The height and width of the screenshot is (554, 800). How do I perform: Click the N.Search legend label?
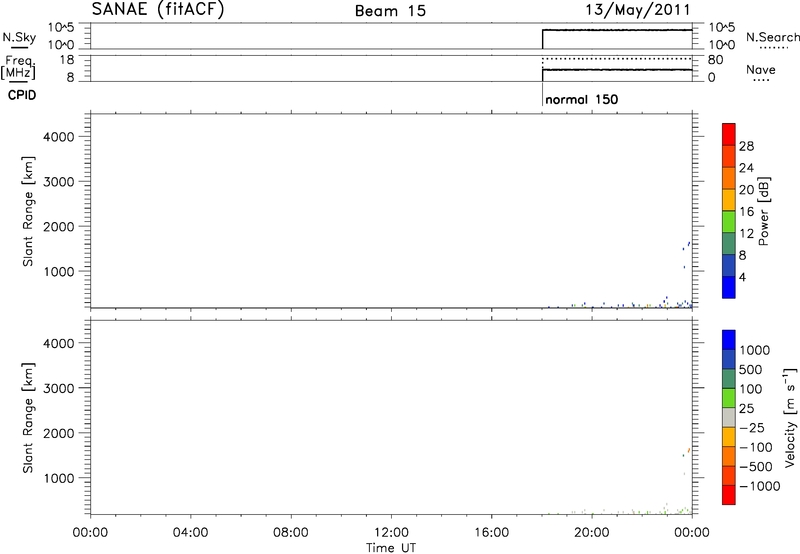point(772,37)
